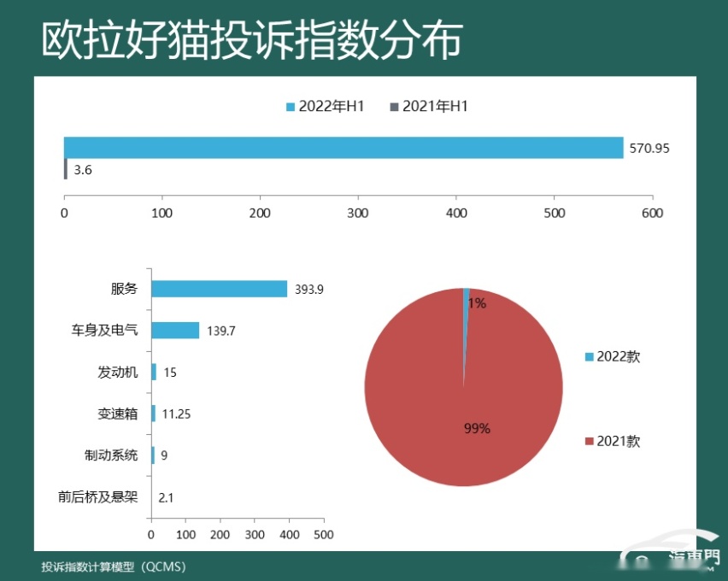Click the 500 tick on lower chart axis
The image size is (728, 581).
click(x=324, y=535)
